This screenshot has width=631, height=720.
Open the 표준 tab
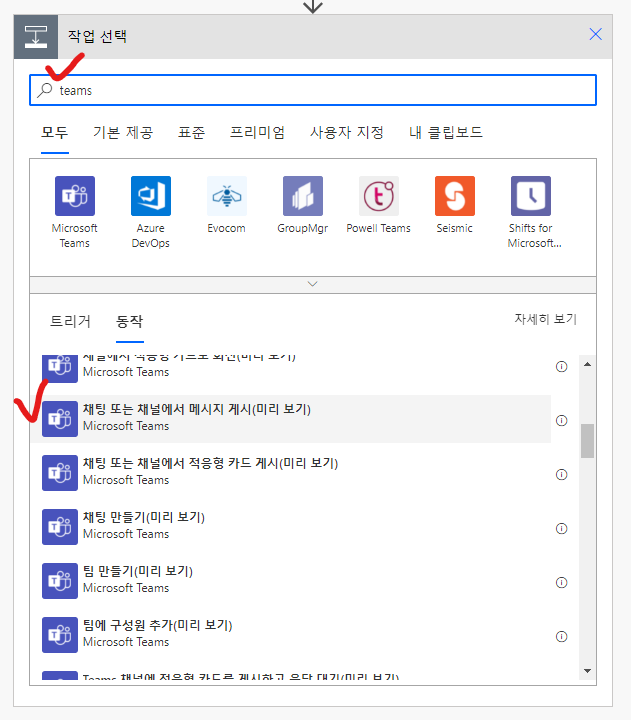coord(192,133)
